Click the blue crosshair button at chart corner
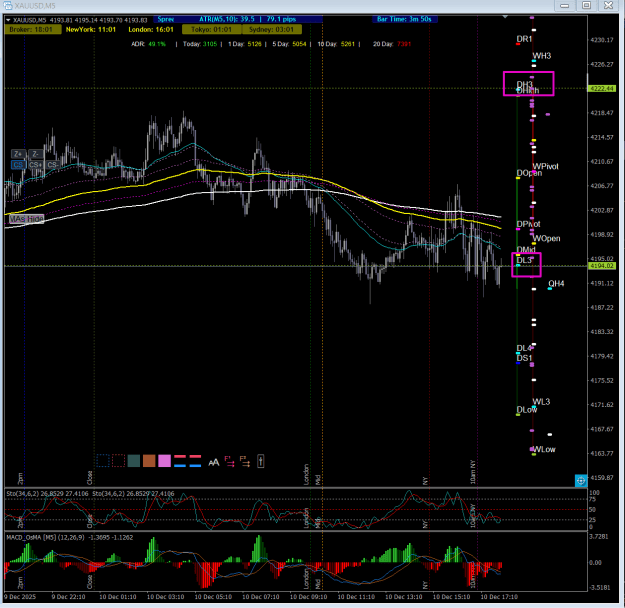The image size is (625, 608). [581, 481]
